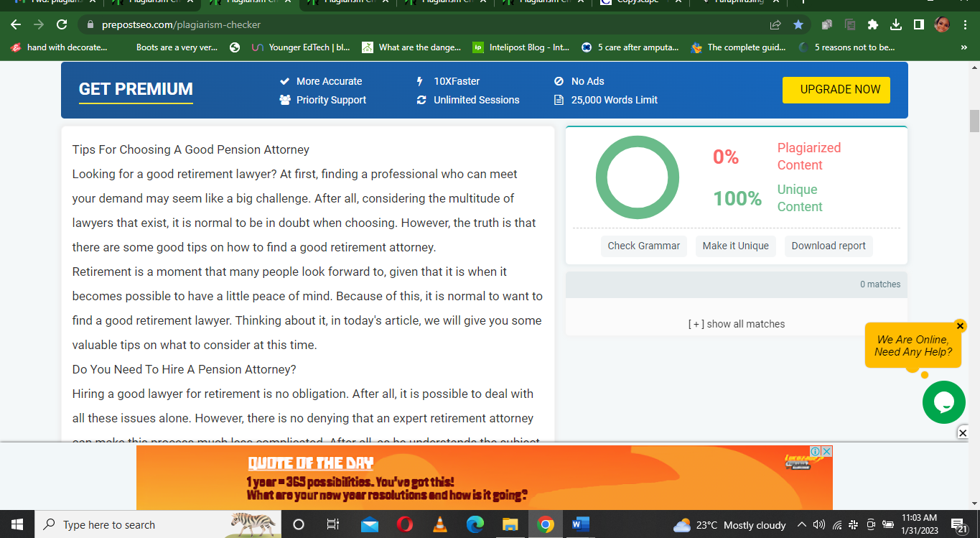This screenshot has height=538, width=980.
Task: Open 'Boots are a very ver...' bookmark
Action: pyautogui.click(x=177, y=47)
